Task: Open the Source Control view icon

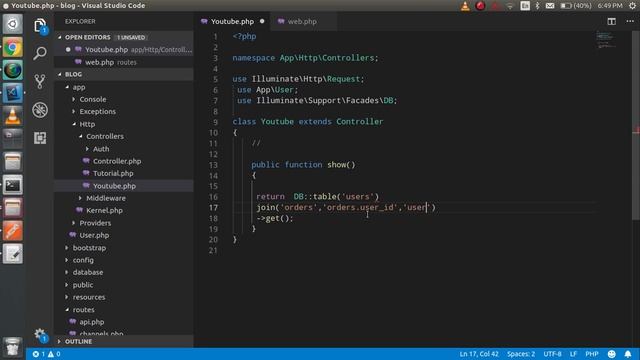Action: 40,81
